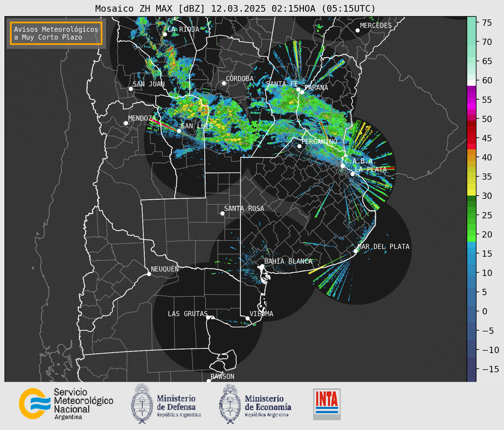This screenshot has height=430, width=504.
Task: Click the Ministerio de Economía coat of arms
Action: (230, 404)
